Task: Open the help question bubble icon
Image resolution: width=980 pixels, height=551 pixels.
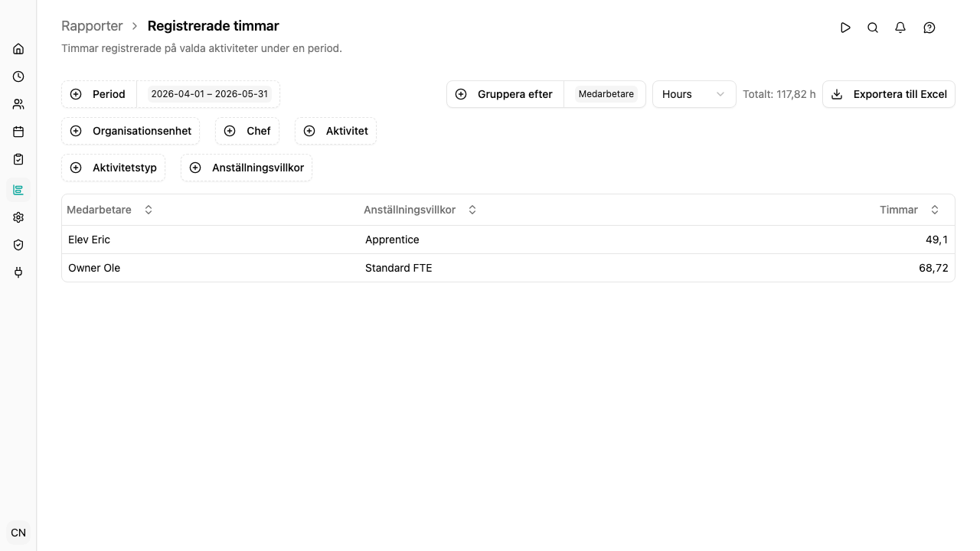Action: click(929, 28)
